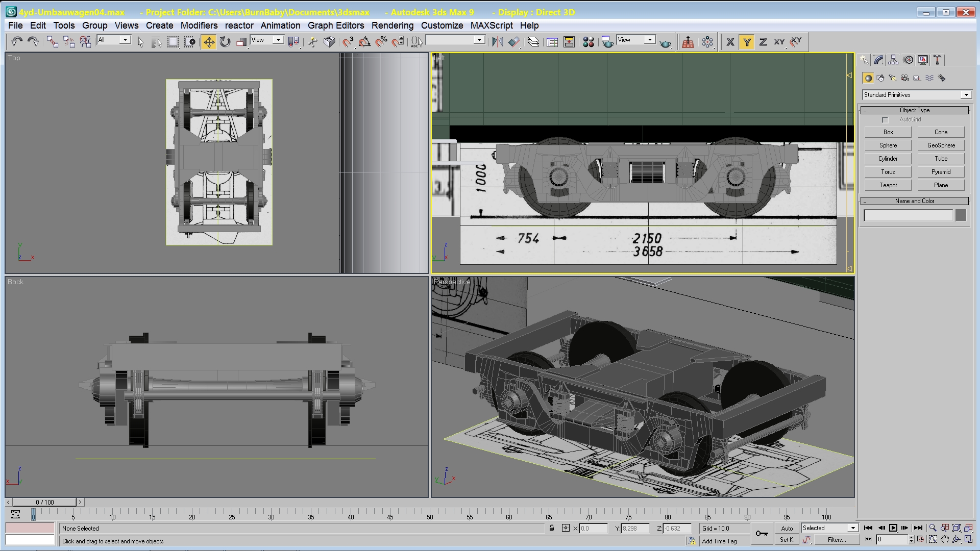Restrict movement to Z axis
This screenshot has width=980, height=551.
[763, 42]
